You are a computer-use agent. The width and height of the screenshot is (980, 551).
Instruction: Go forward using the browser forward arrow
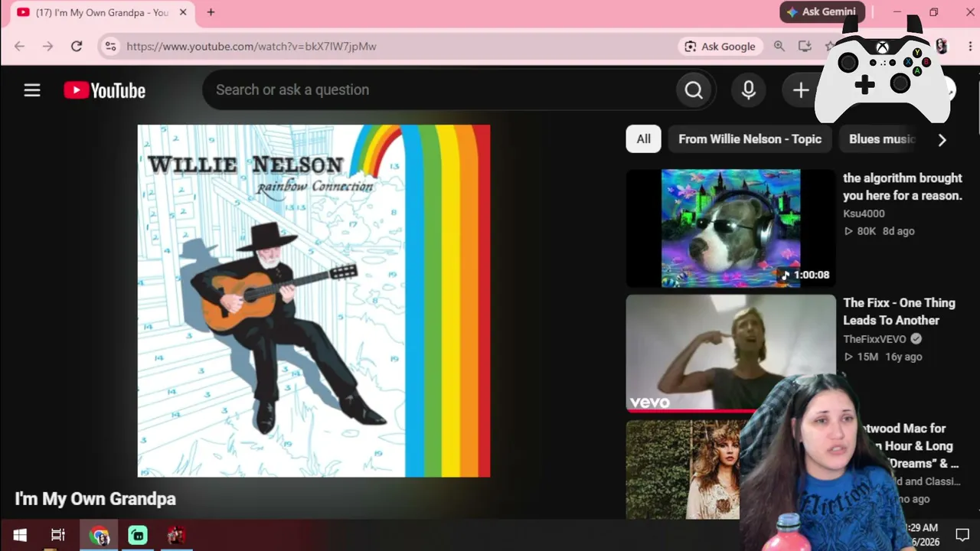point(47,47)
